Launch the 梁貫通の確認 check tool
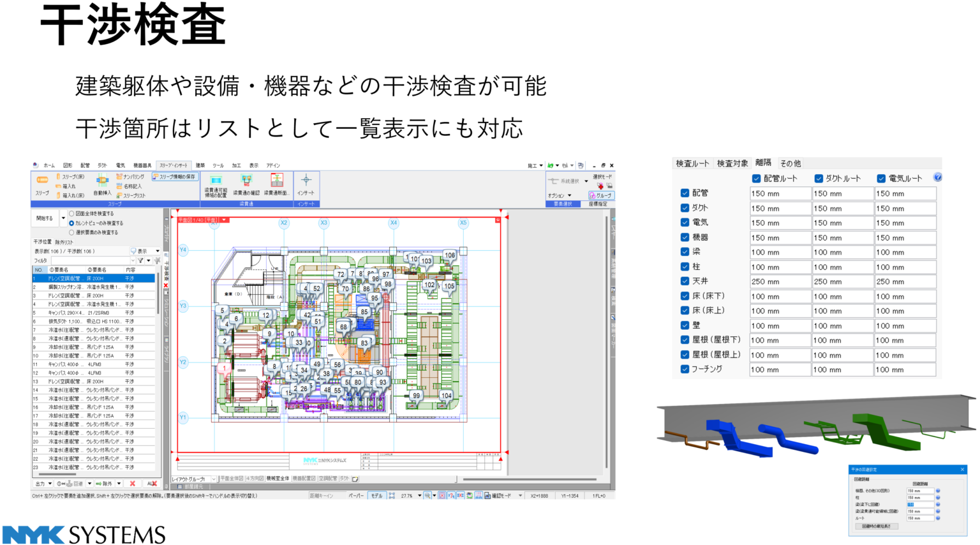This screenshot has width=980, height=545. coord(246,186)
